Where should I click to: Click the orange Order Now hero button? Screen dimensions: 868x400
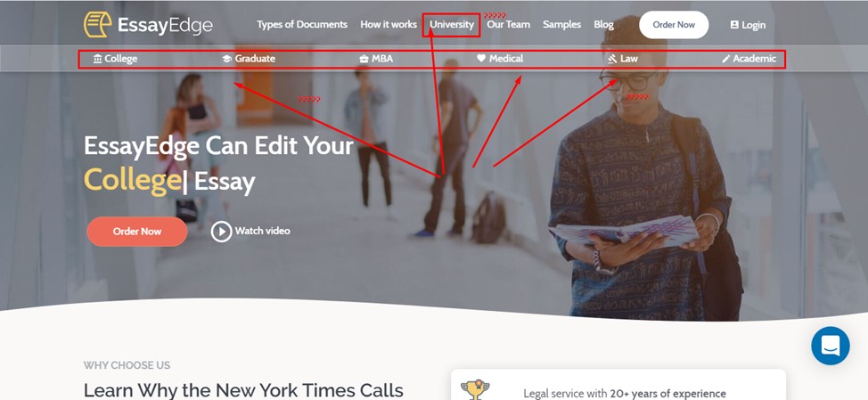pyautogui.click(x=137, y=232)
